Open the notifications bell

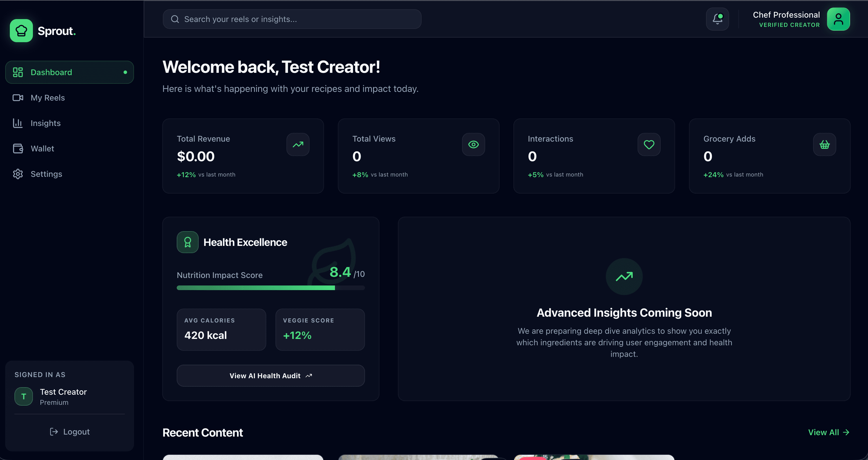(x=717, y=19)
